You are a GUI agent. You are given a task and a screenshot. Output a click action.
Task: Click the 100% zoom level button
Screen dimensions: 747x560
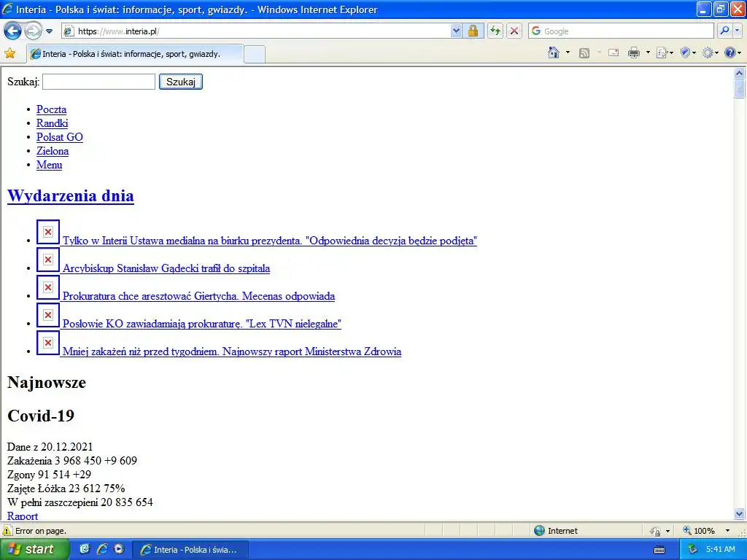699,531
